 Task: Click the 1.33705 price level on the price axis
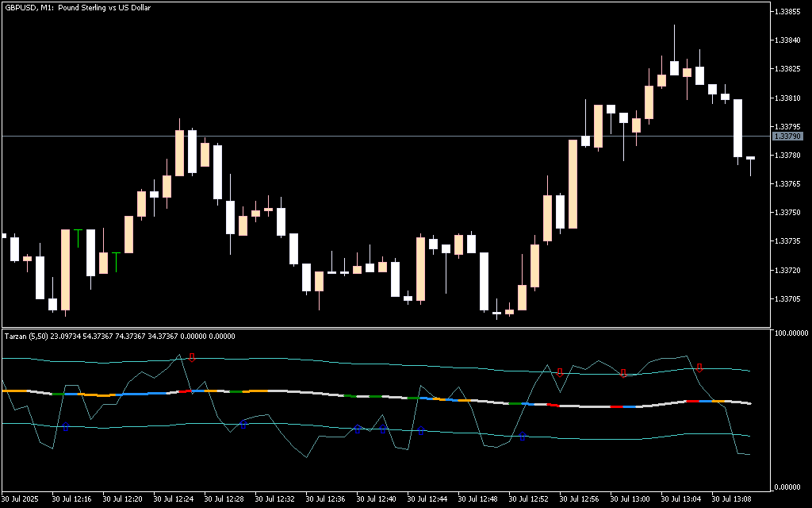pyautogui.click(x=787, y=299)
